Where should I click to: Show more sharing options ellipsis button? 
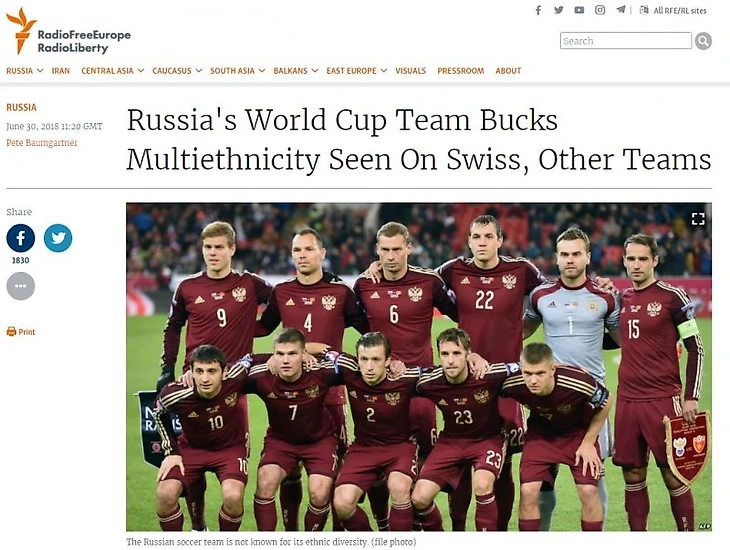tap(20, 286)
